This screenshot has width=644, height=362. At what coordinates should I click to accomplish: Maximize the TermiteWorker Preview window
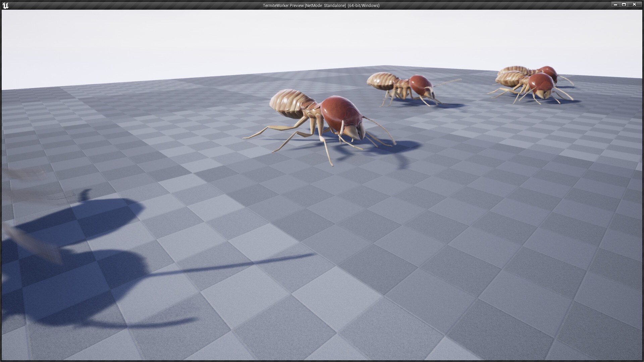pos(624,5)
